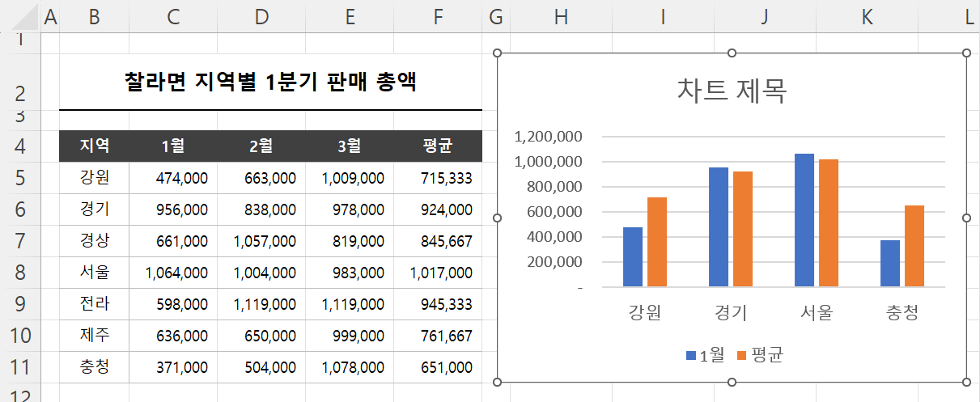Click cell with value 1,017,000
The height and width of the screenshot is (402, 980).
(x=438, y=272)
